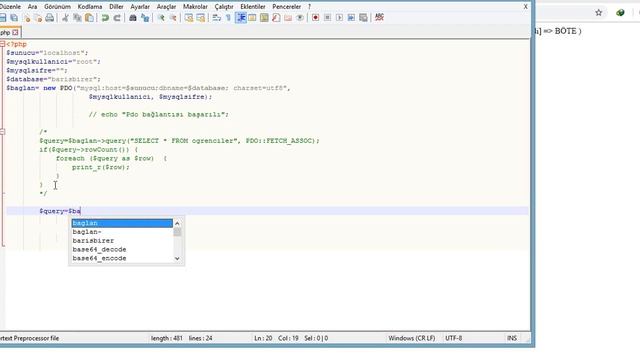This screenshot has height=360, width=640.
Task: Click the Close document toolbar icon
Action: pyautogui.click(x=27, y=18)
